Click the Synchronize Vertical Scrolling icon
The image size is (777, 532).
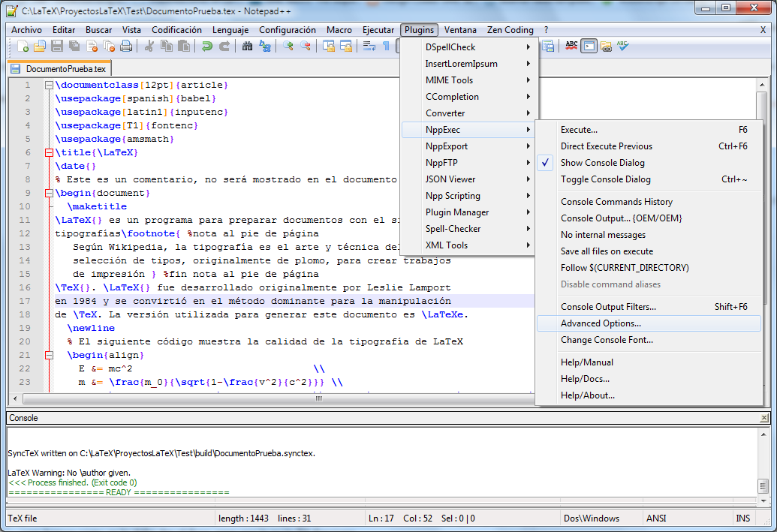329,47
